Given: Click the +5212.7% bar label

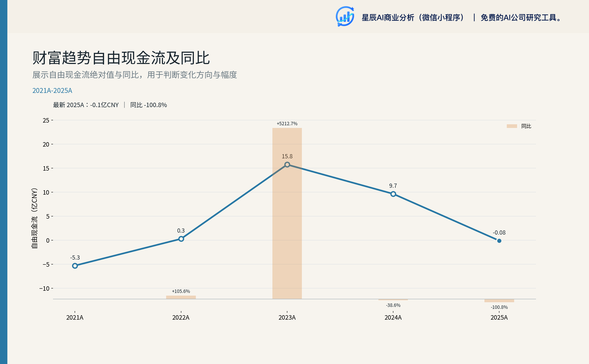Looking at the screenshot, I should point(287,124).
